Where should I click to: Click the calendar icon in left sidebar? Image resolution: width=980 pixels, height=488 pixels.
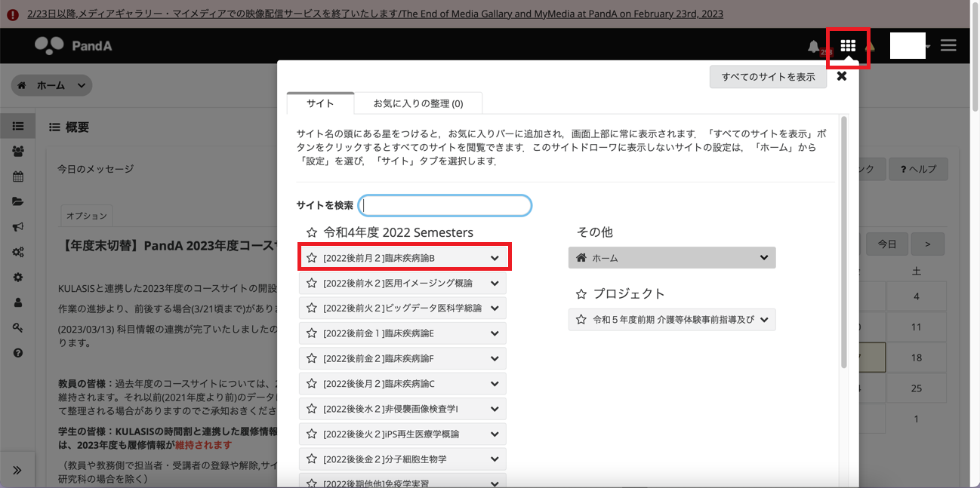point(18,176)
